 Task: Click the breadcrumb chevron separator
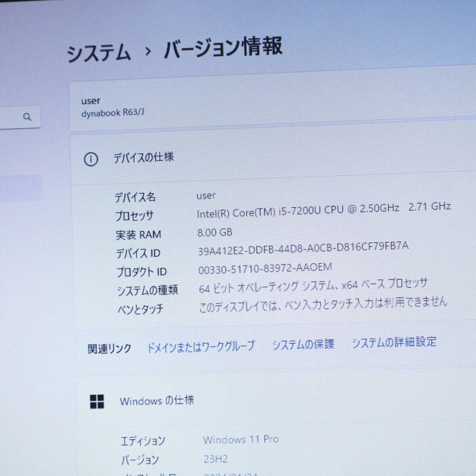(x=148, y=51)
